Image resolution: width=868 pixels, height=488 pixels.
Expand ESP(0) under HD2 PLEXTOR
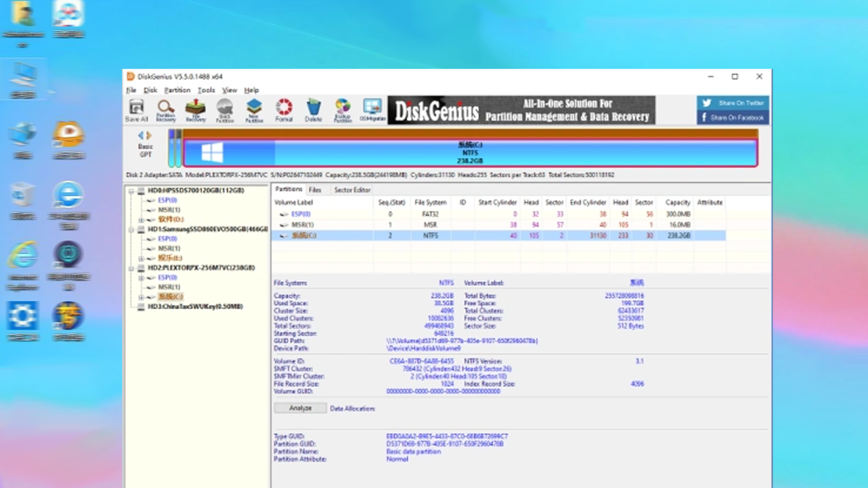click(141, 278)
